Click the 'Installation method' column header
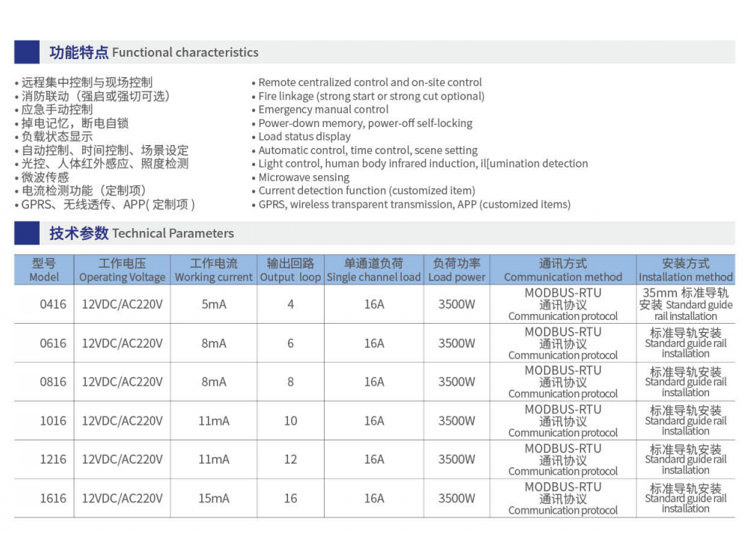748x560 pixels. tap(685, 270)
